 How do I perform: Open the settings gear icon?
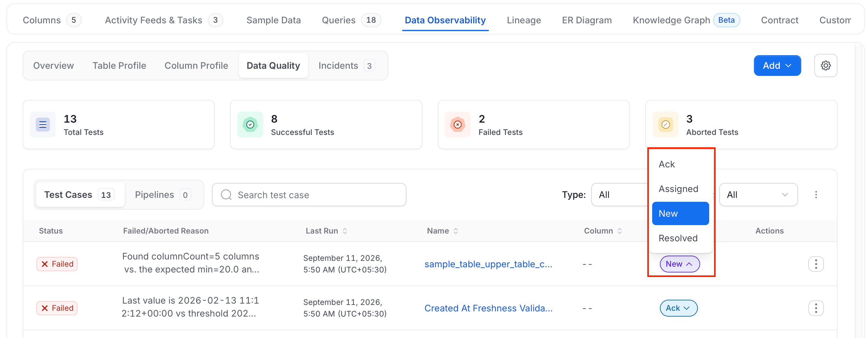pyautogui.click(x=825, y=66)
